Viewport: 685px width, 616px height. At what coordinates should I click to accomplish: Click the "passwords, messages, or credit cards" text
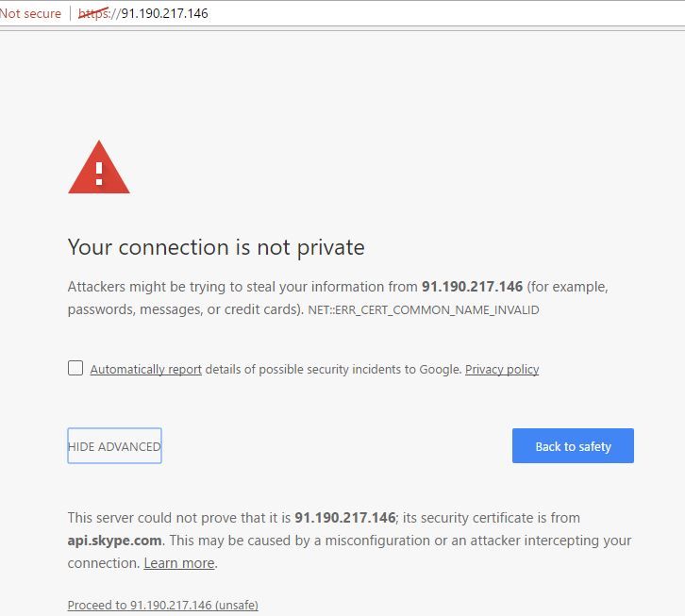tap(184, 309)
